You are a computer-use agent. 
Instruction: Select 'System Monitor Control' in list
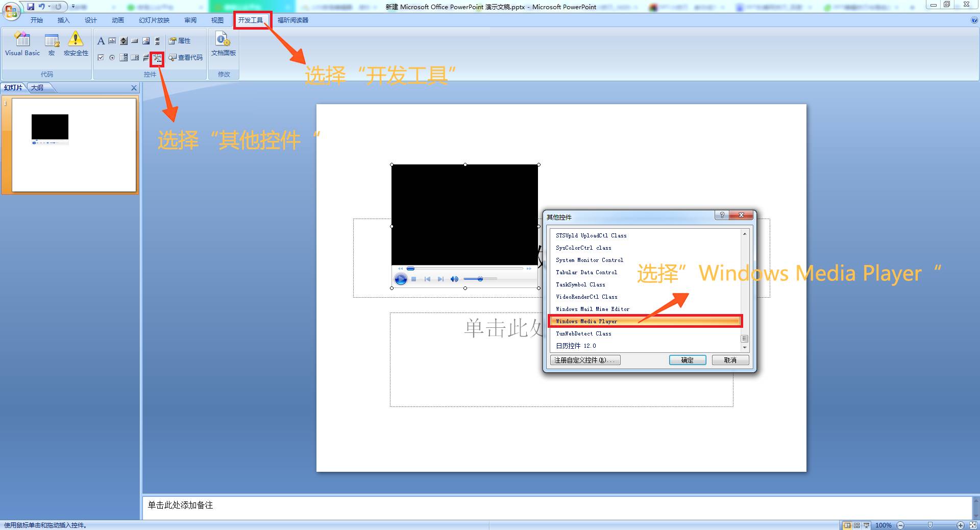tap(645, 260)
